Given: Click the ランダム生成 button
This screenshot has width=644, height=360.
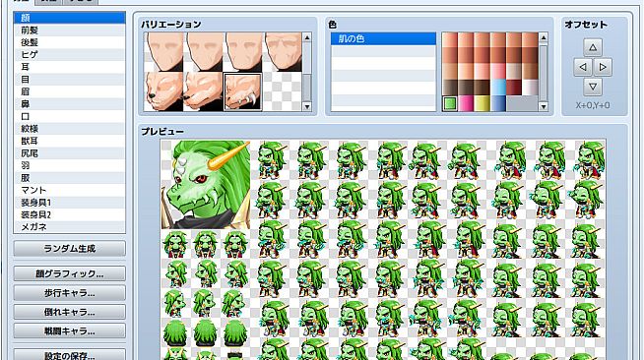Looking at the screenshot, I should point(69,249).
